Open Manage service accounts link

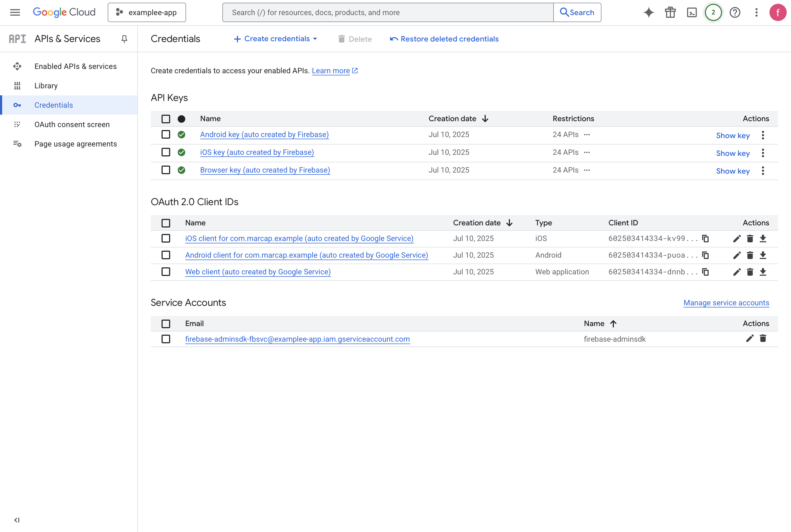[x=726, y=303]
